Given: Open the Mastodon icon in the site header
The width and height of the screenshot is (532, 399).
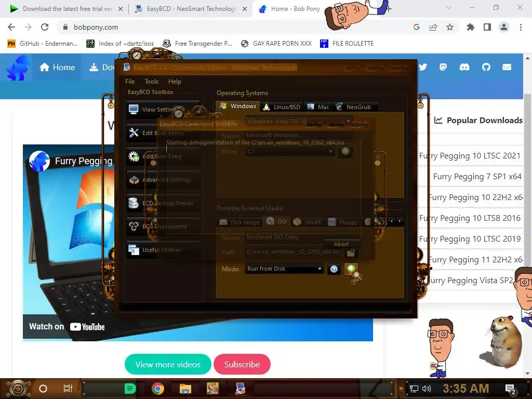Looking at the screenshot, I should coord(443,67).
